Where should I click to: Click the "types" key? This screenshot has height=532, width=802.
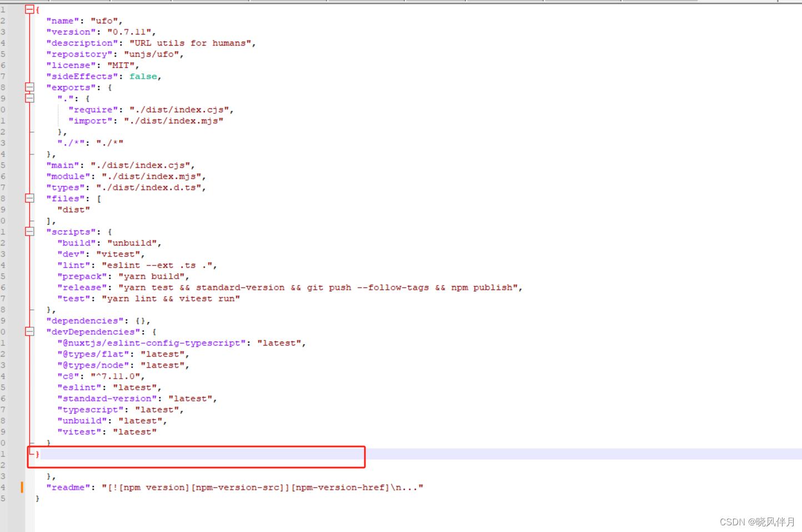pos(66,188)
